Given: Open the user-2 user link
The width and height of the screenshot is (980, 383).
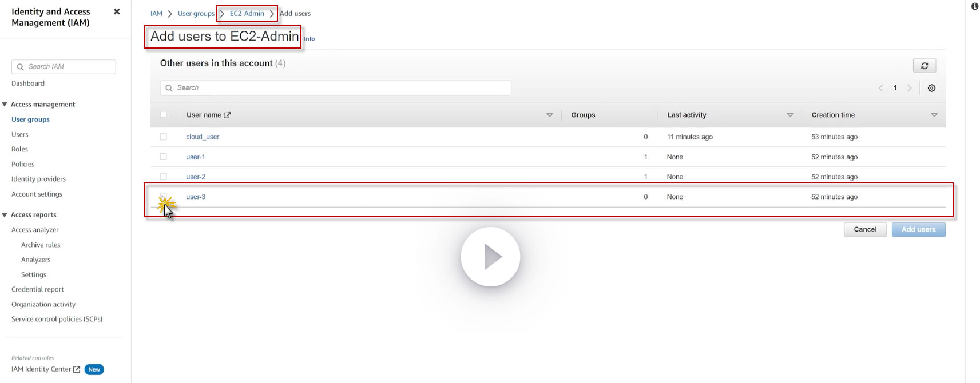Looking at the screenshot, I should click(x=196, y=177).
